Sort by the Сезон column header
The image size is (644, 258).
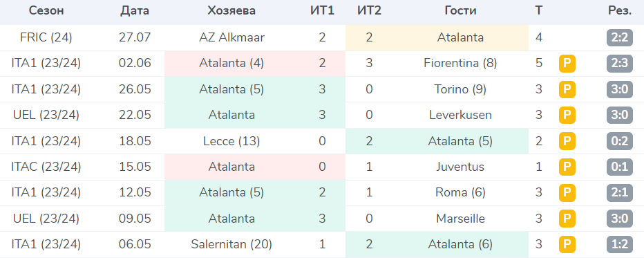click(46, 11)
